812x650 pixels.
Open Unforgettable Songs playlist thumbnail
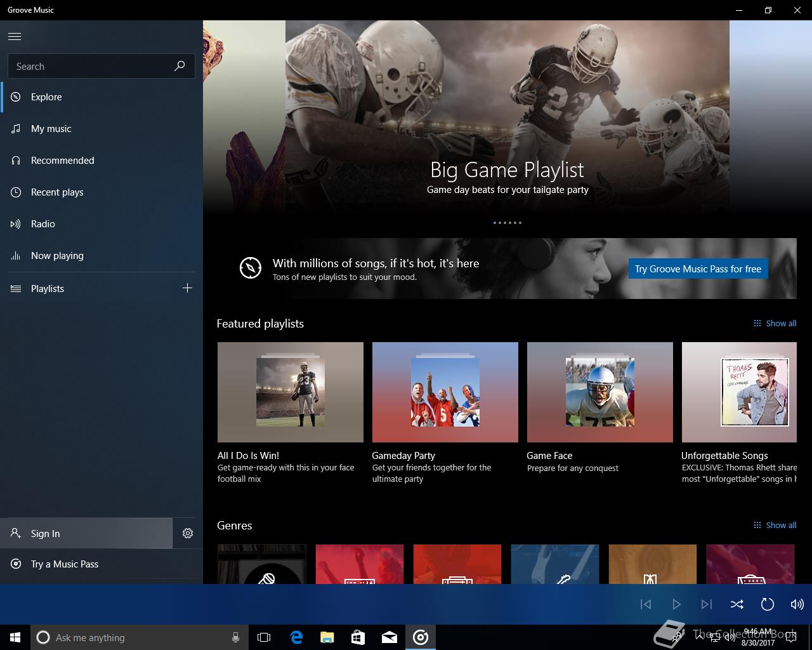(739, 392)
